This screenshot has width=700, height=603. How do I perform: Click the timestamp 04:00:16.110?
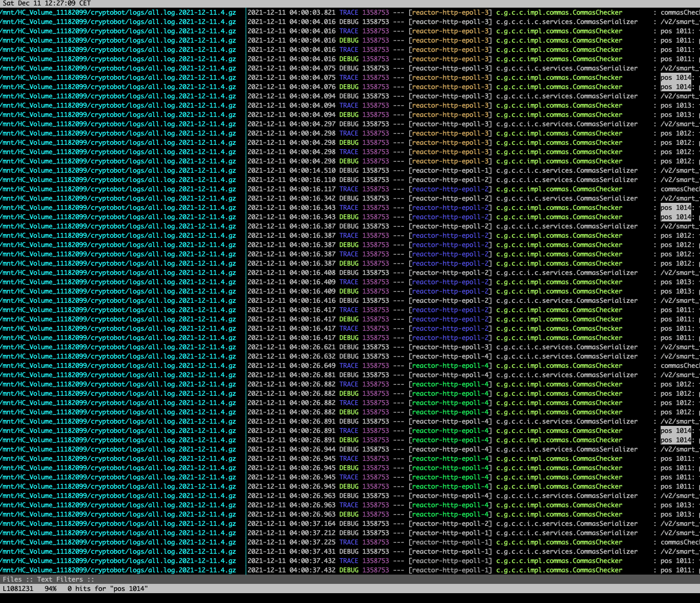point(313,180)
